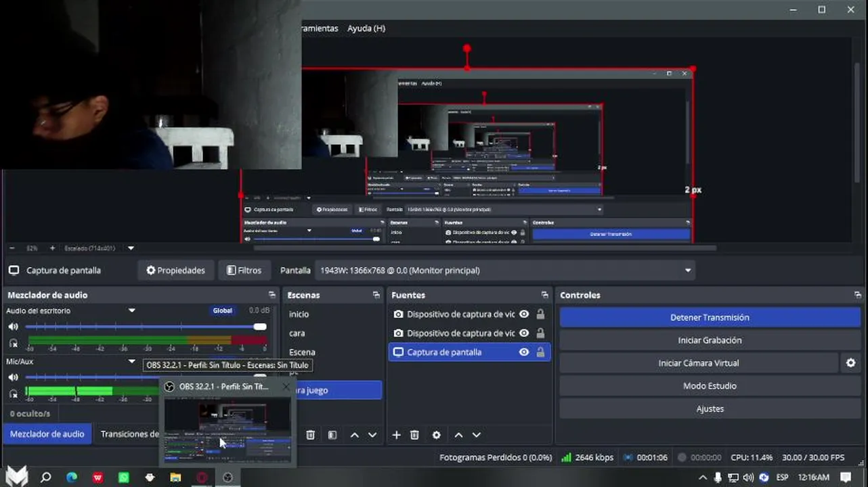Image resolution: width=868 pixels, height=487 pixels.
Task: Hide the second Dispositivo de captura source
Action: [x=524, y=333]
